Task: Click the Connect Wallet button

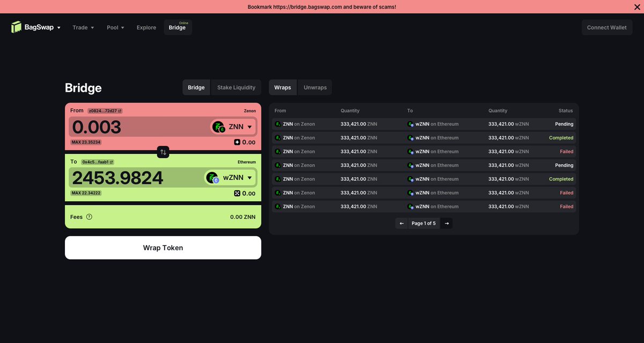Action: pos(607,27)
